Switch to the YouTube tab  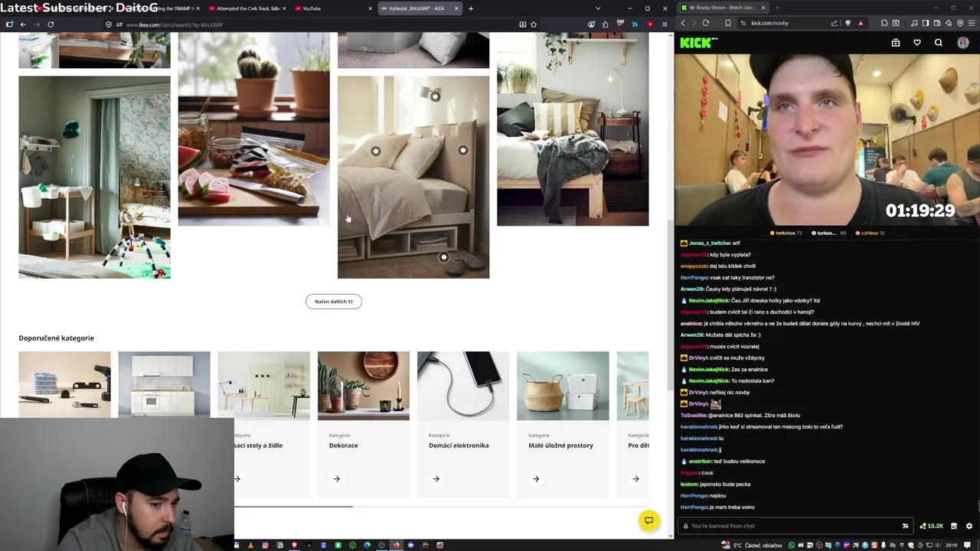[x=332, y=8]
